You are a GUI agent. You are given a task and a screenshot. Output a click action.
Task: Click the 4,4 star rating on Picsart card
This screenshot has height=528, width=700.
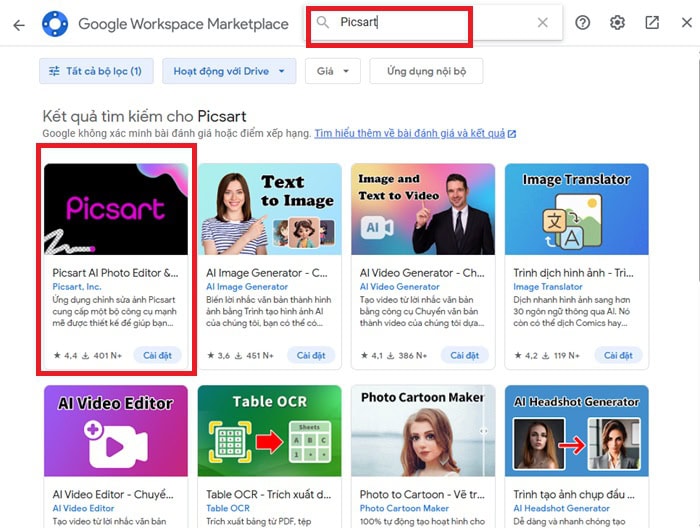(x=65, y=356)
